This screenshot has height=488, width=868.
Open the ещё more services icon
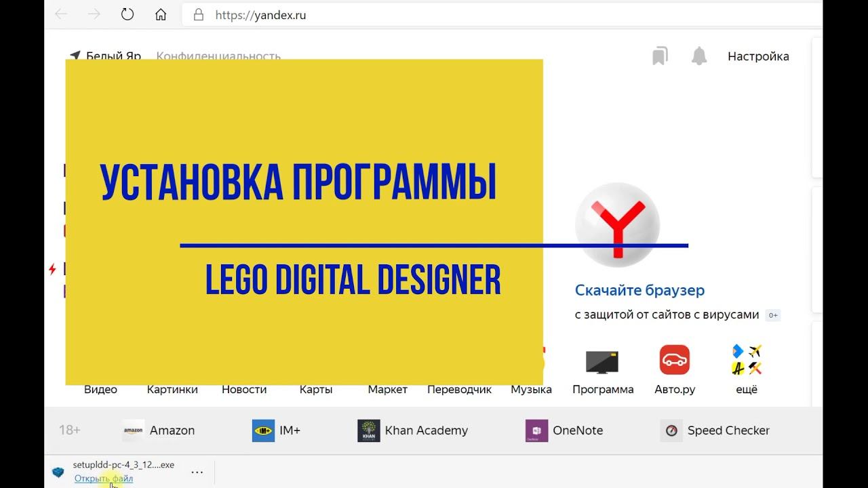pyautogui.click(x=747, y=360)
